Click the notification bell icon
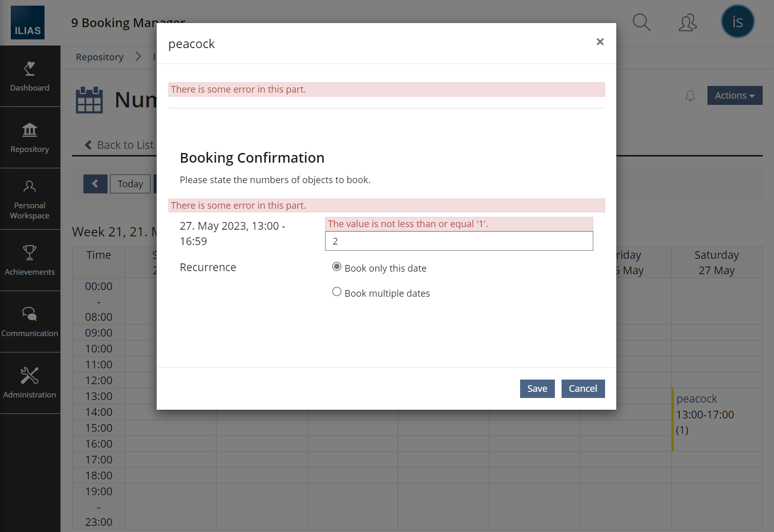Screen dimensions: 774x532 click(x=690, y=96)
